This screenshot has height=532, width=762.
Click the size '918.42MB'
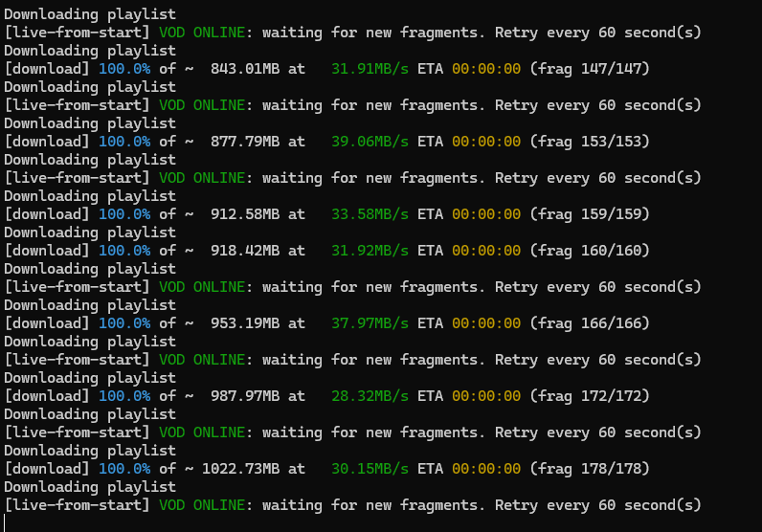[245, 251]
